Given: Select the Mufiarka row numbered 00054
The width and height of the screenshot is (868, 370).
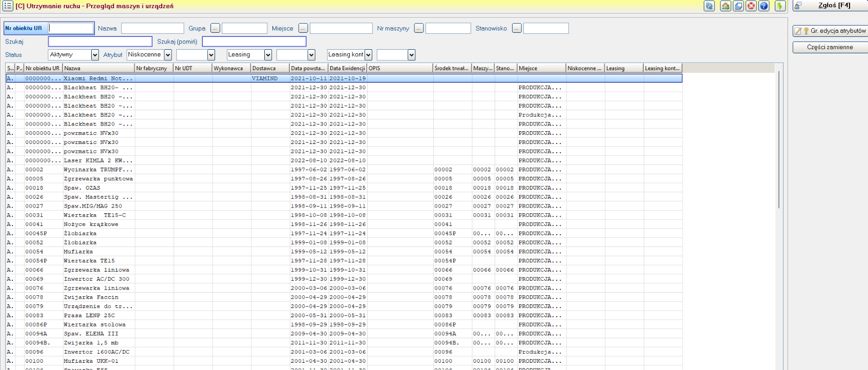Looking at the screenshot, I should pos(344,252).
